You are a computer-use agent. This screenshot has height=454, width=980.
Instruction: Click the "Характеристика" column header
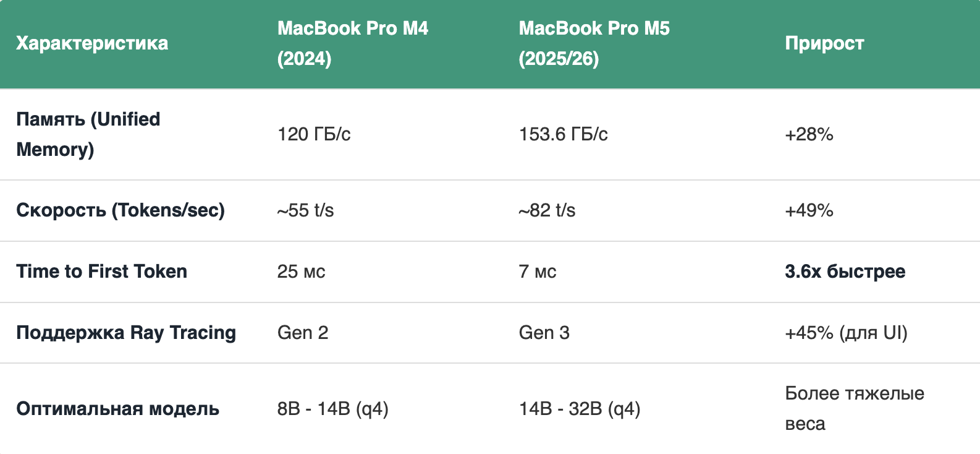pos(92,43)
